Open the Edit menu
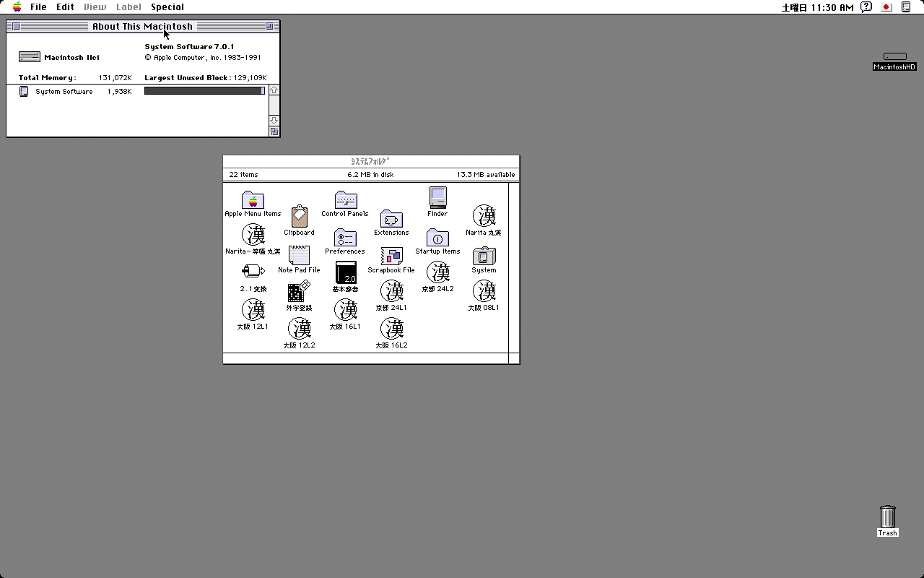The height and width of the screenshot is (578, 924). 65,7
